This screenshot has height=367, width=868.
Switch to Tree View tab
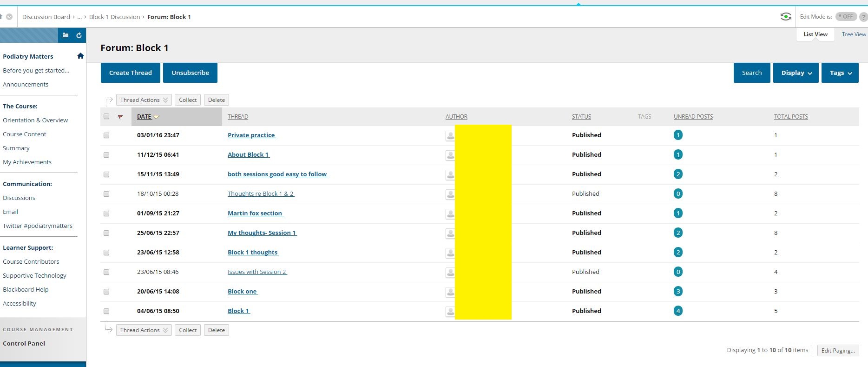[854, 34]
